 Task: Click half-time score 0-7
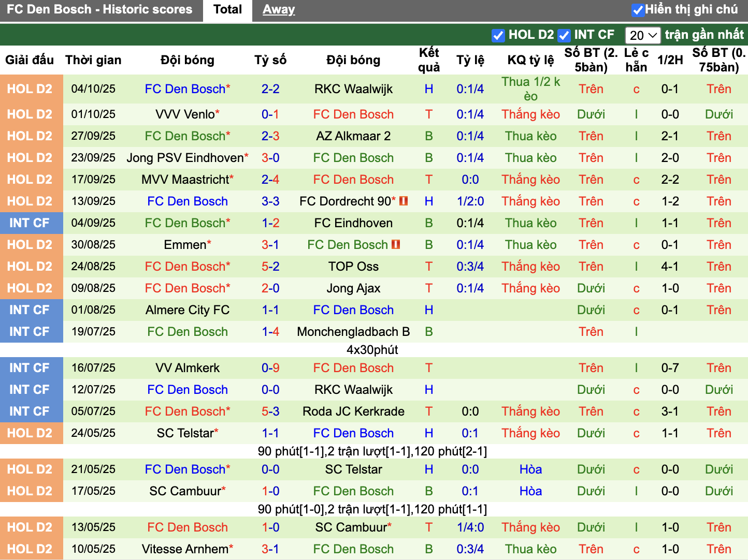point(670,368)
